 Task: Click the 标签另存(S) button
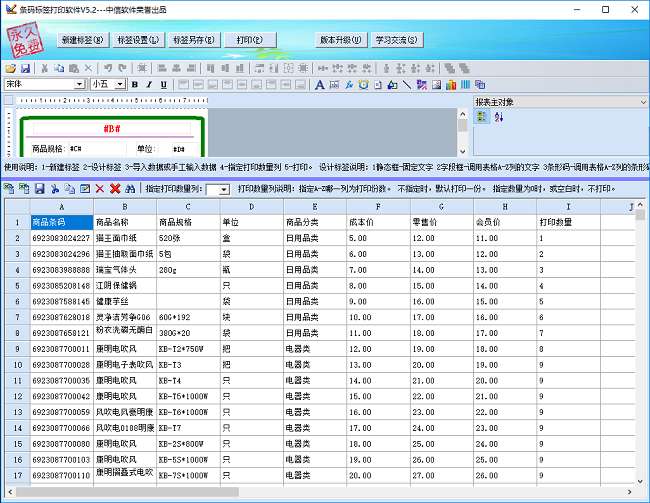click(x=194, y=40)
